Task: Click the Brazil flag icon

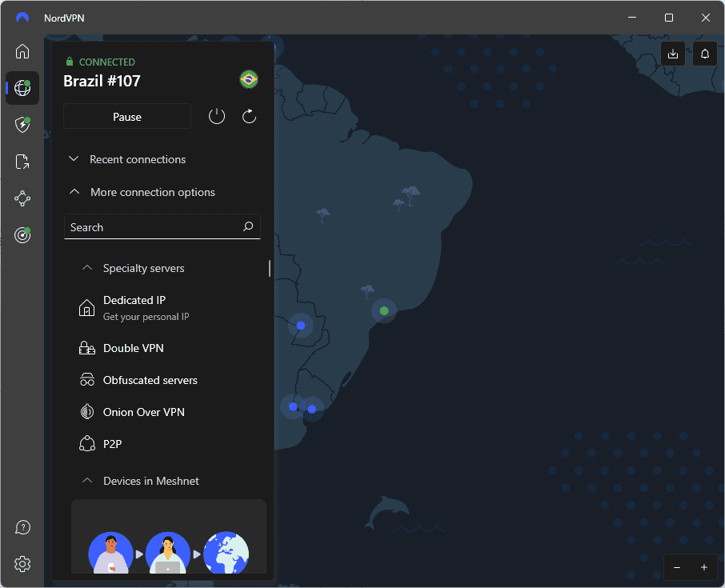Action: (249, 79)
